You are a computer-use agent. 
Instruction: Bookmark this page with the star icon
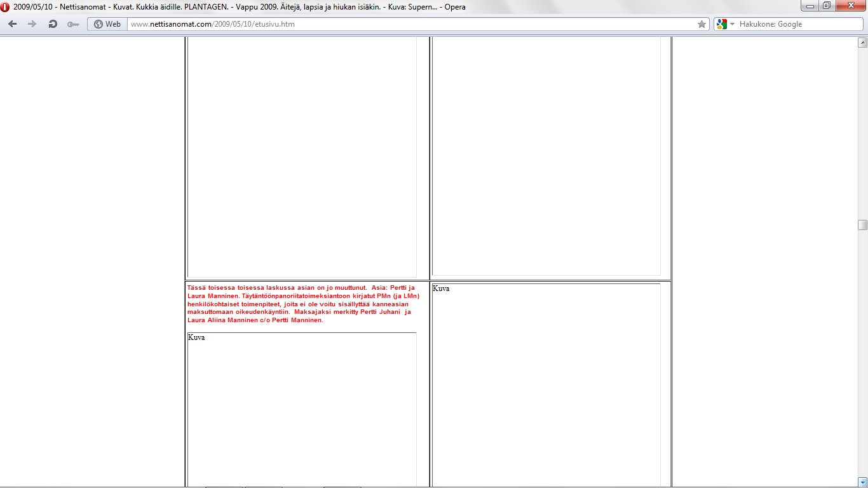click(702, 24)
